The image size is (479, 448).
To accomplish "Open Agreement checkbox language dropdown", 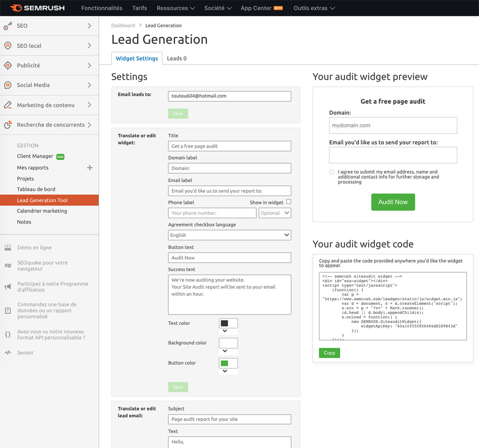I will click(x=229, y=235).
